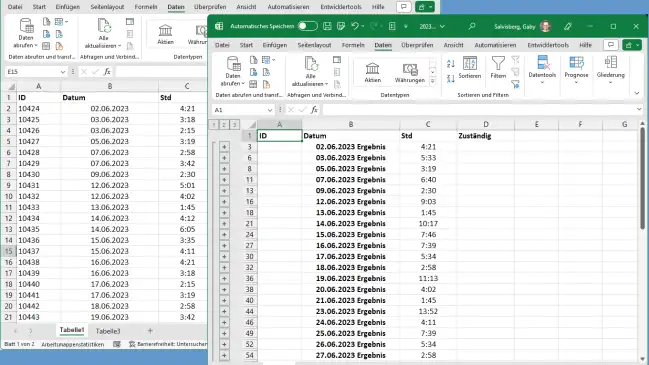Select cell showing 13:52
Viewport: 649px width, 365px height.
(428, 312)
